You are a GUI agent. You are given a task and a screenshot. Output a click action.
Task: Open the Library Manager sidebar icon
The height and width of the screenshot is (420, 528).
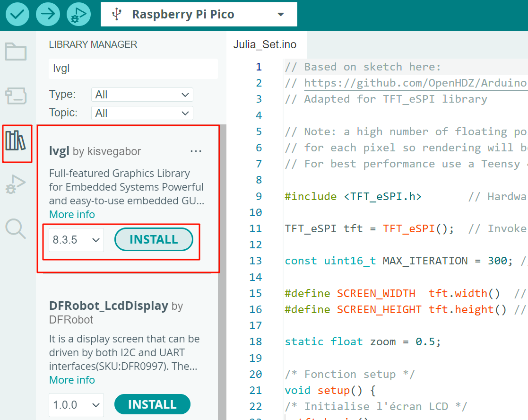click(x=16, y=140)
